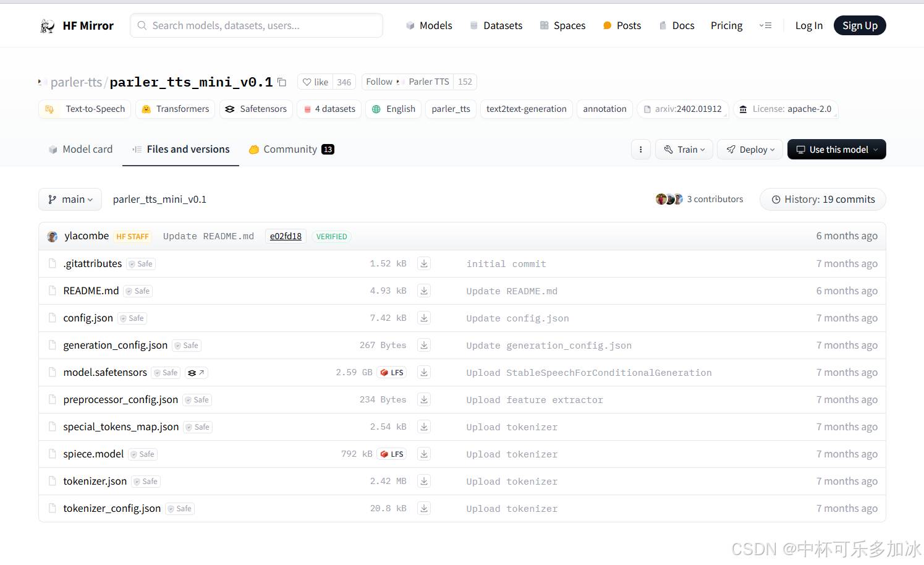Expand the Deploy dropdown
Screen dimensions: 924x565
click(x=750, y=150)
